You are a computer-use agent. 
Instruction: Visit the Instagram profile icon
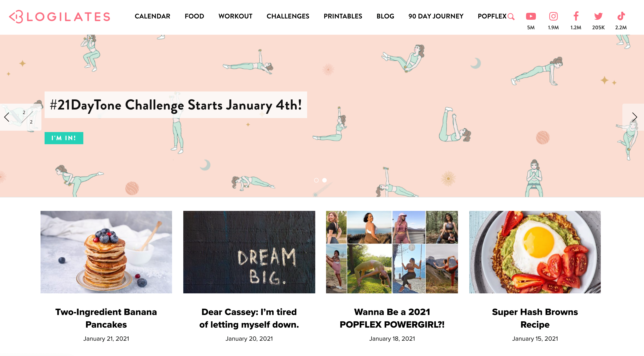553,16
